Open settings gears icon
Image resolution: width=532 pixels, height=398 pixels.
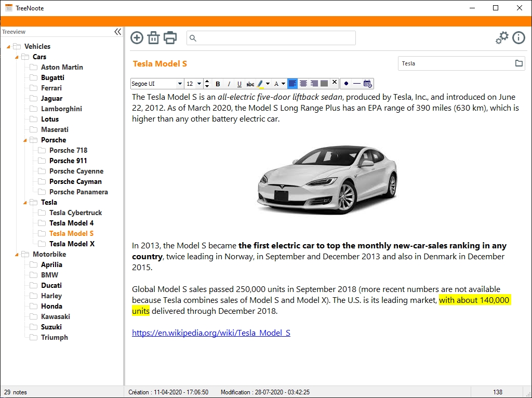502,37
